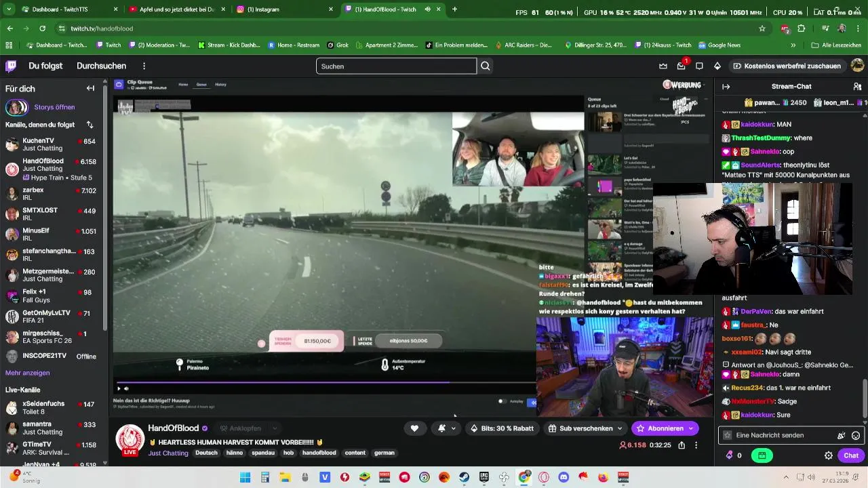Open the emote picker smiley
The height and width of the screenshot is (488, 868).
click(856, 435)
